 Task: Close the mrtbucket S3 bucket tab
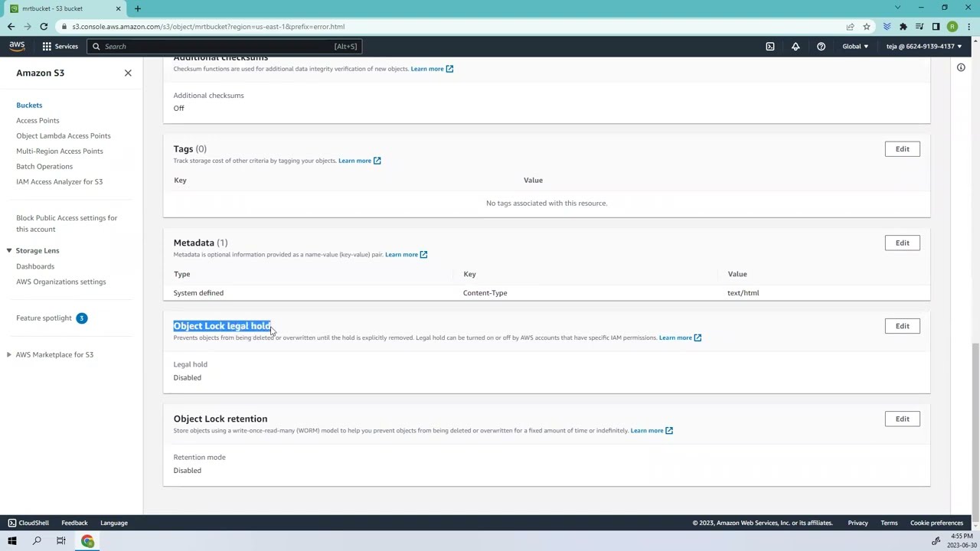[118, 8]
